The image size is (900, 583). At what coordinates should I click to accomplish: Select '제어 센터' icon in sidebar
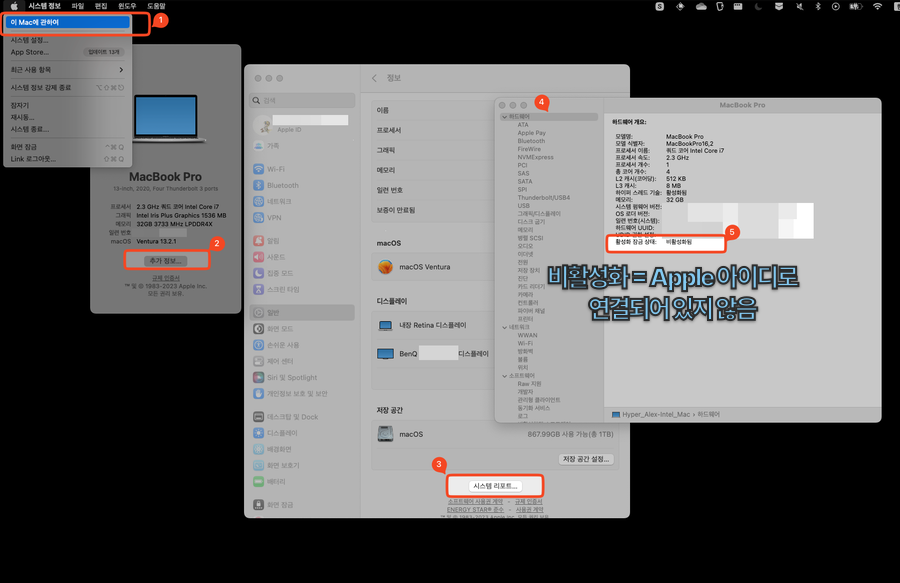pyautogui.click(x=259, y=361)
